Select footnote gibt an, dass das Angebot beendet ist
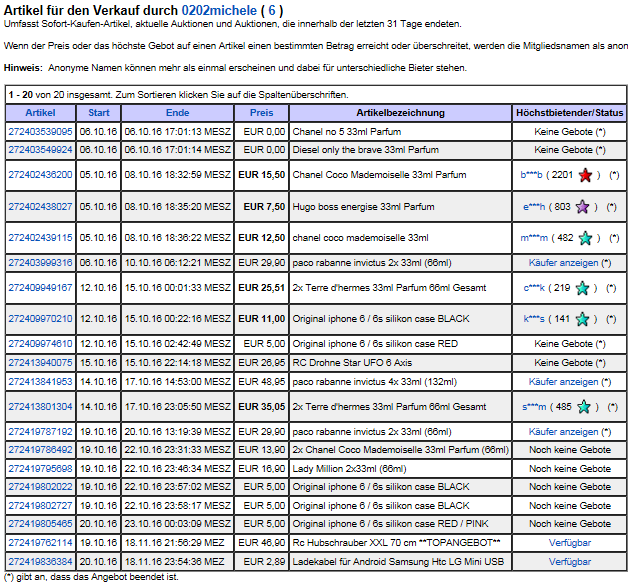628x585 pixels. coord(97,577)
